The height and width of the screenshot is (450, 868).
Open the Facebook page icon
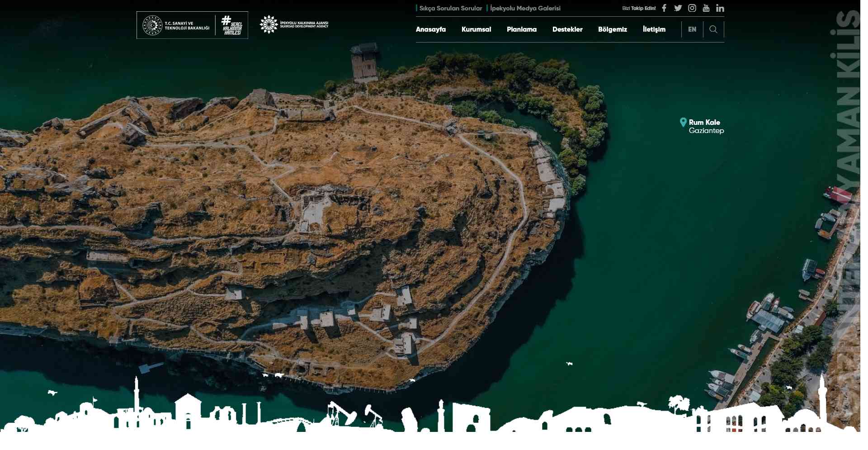[664, 8]
